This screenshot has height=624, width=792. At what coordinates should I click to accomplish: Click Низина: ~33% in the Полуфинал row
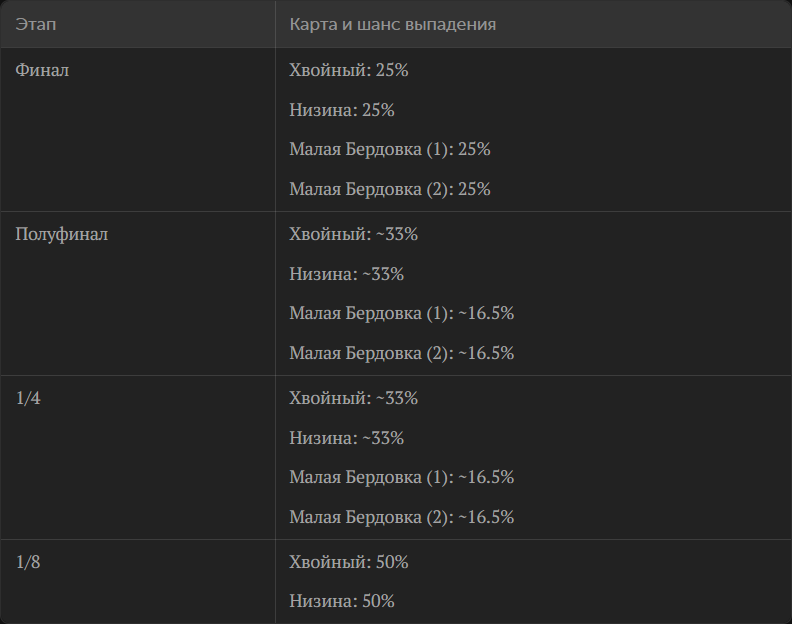pos(346,274)
